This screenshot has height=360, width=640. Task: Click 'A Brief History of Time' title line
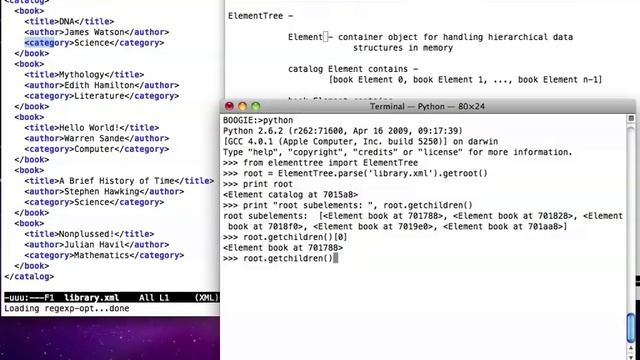point(119,180)
